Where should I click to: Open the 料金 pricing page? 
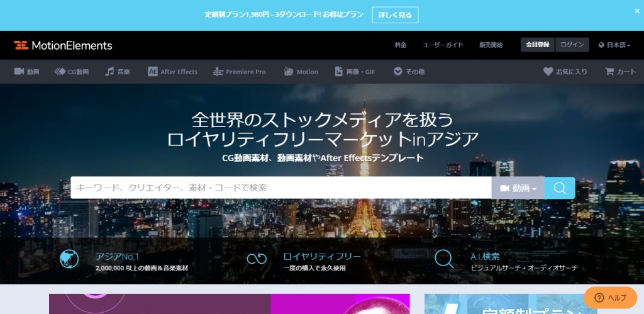point(401,45)
